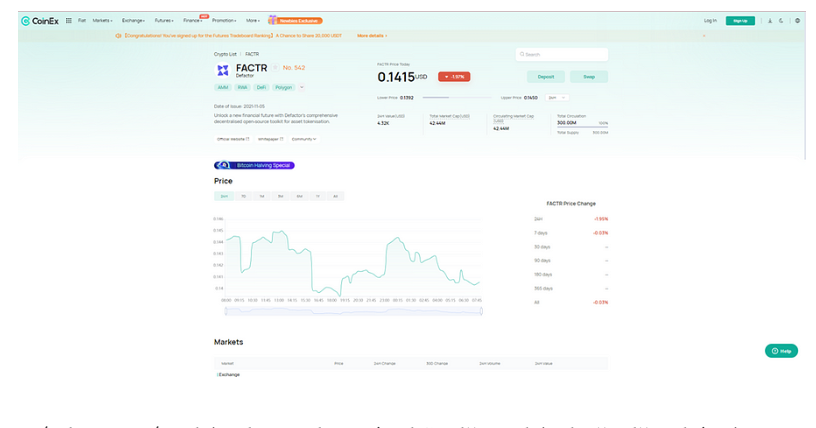Click the Deposit button
This screenshot has height=428, width=816.
(x=546, y=77)
